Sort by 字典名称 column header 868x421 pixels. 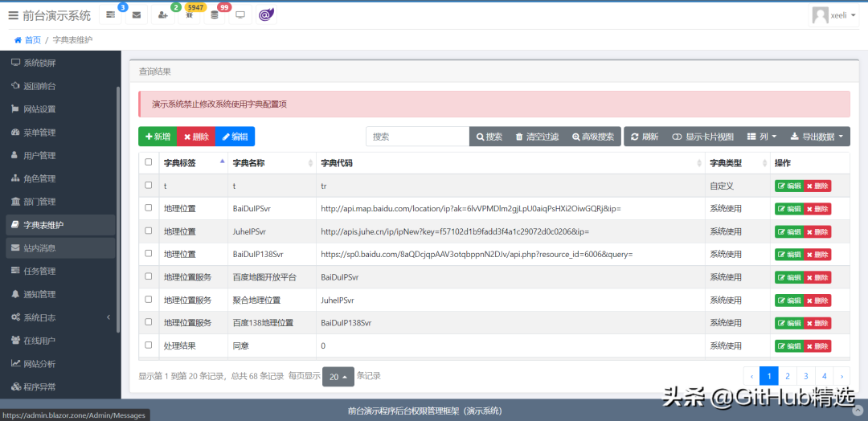pos(272,163)
